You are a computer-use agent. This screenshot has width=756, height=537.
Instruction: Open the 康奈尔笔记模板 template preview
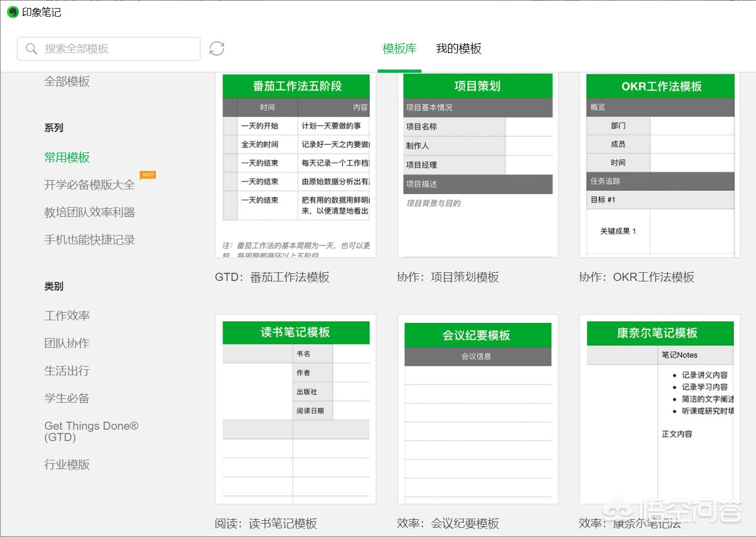click(659, 409)
